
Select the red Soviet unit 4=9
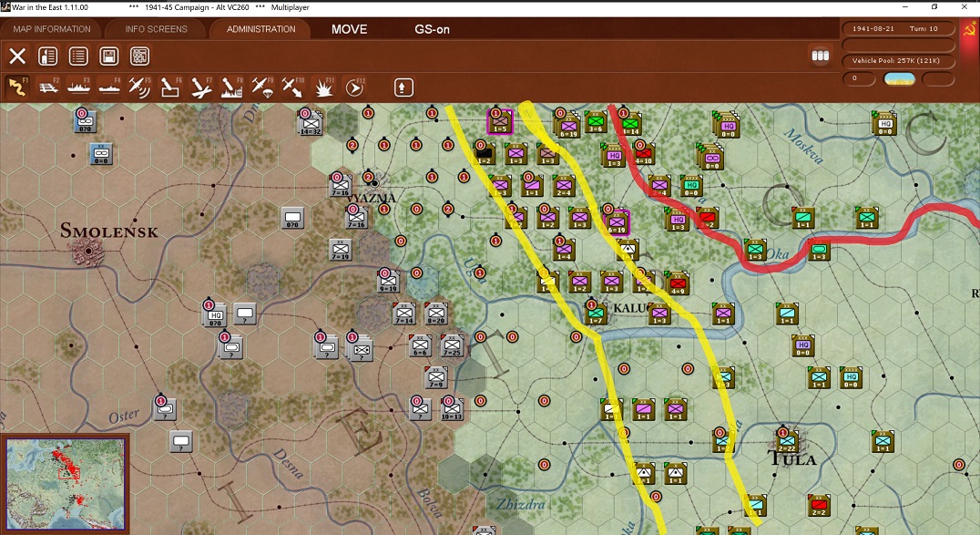pos(677,283)
